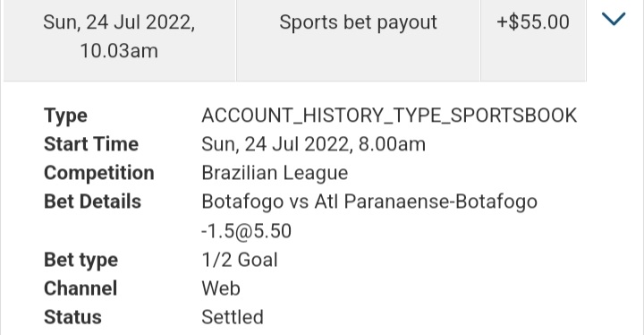Viewport: 644px width, 335px height.
Task: Click the Status label
Action: pos(72,317)
